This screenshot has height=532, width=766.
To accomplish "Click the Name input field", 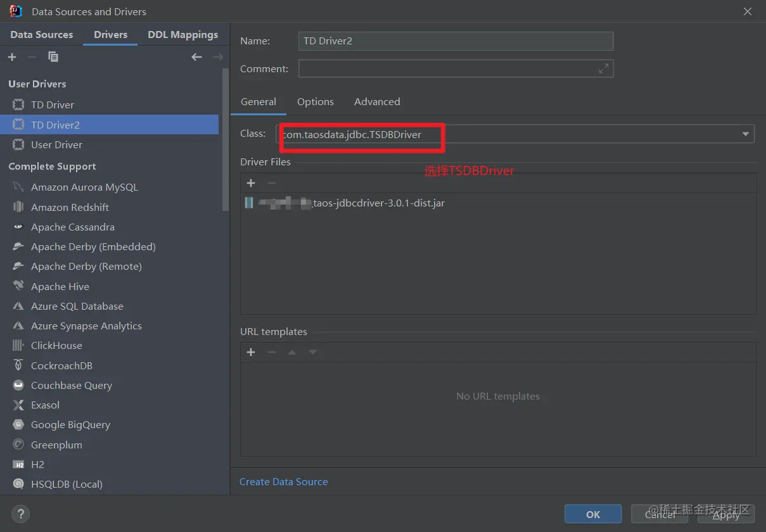I will pos(456,41).
